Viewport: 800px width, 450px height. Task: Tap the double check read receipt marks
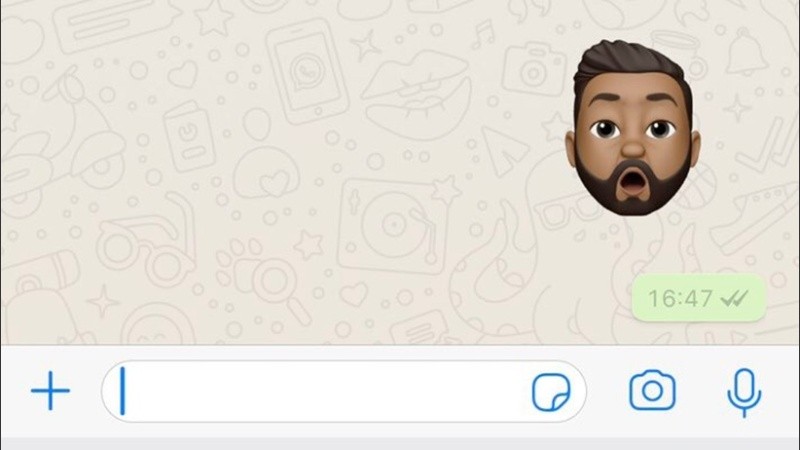tap(734, 298)
